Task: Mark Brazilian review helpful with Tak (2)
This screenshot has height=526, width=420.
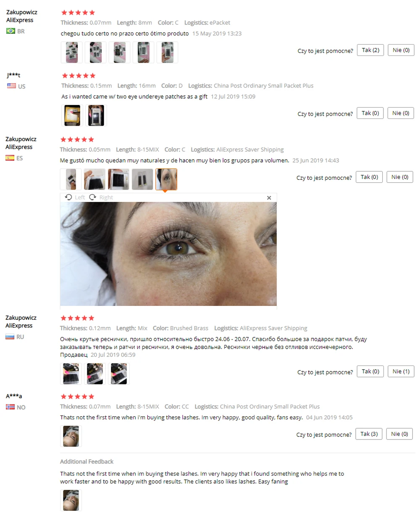Action: tap(370, 50)
